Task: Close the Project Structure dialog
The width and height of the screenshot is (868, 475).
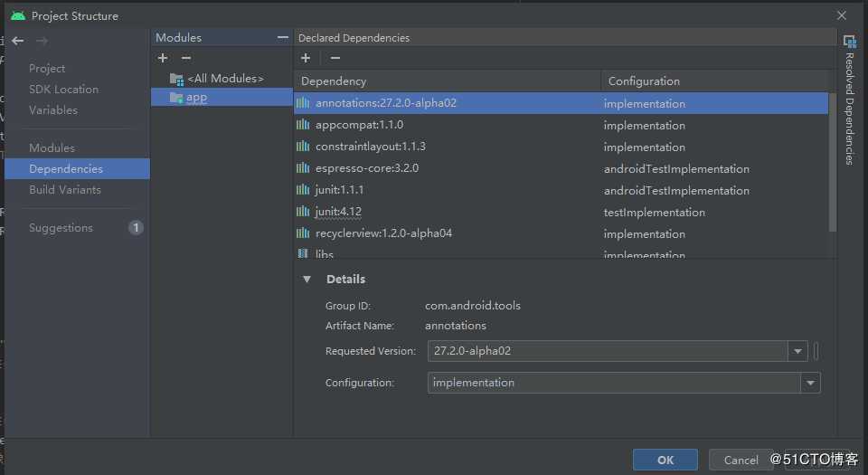Action: pos(842,15)
